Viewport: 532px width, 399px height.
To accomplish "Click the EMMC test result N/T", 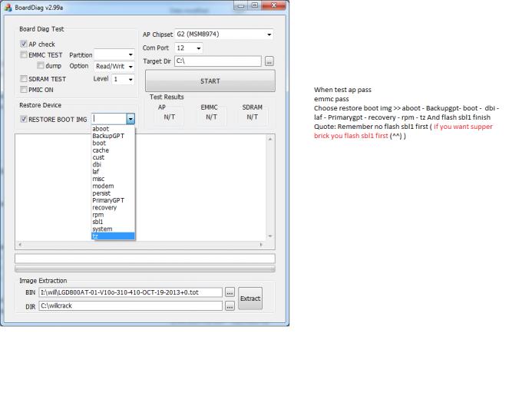I will tap(211, 117).
